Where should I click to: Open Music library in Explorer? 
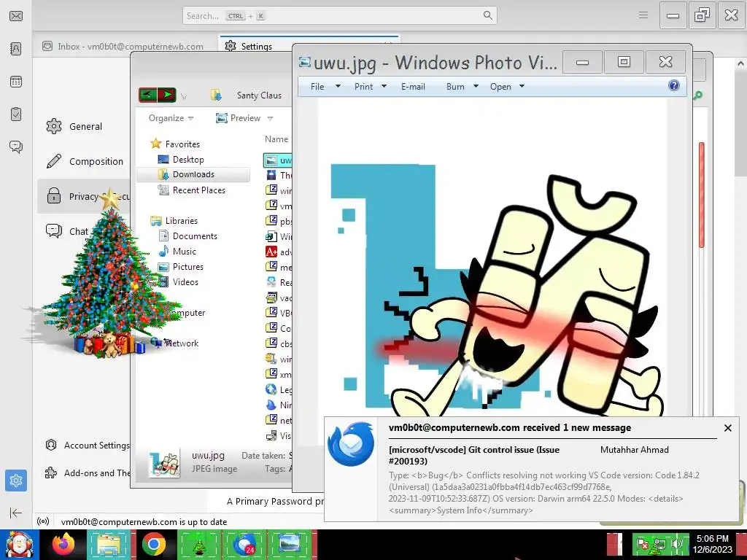coord(177,251)
